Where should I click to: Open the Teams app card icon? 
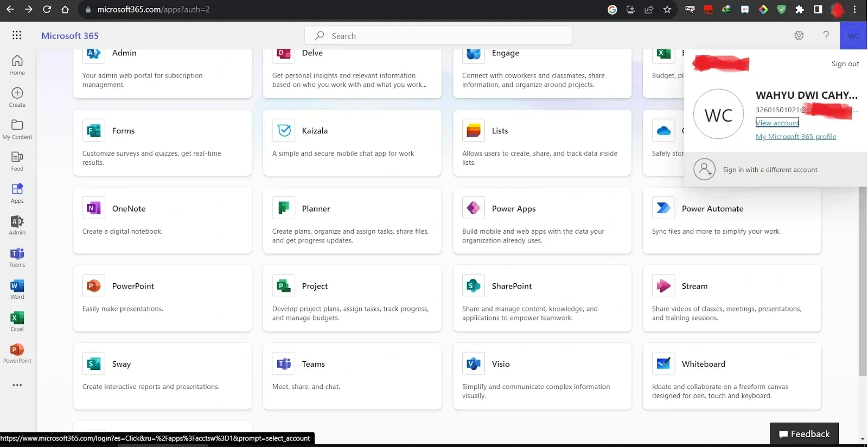(x=284, y=364)
